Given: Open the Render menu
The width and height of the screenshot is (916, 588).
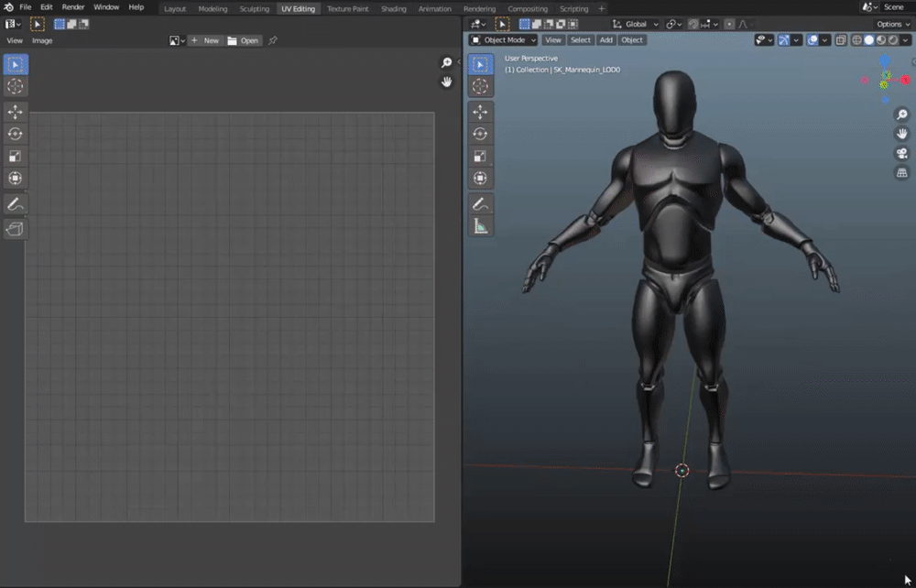Looking at the screenshot, I should pos(73,7).
